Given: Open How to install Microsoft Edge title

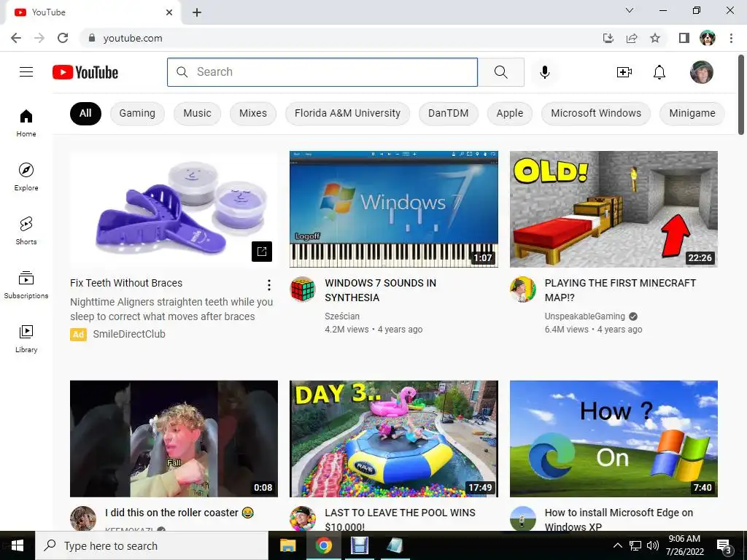Looking at the screenshot, I should click(x=619, y=519).
